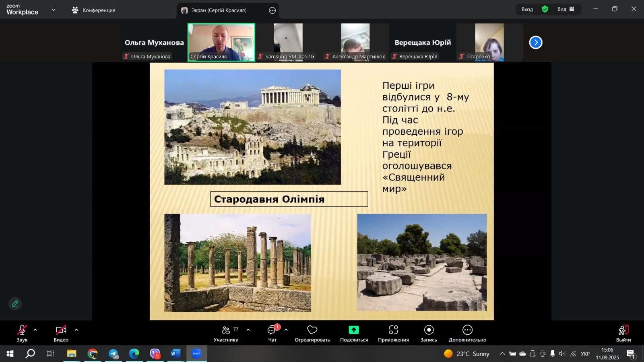Switch to Экран (Сергій Красиля) tab

(x=219, y=10)
